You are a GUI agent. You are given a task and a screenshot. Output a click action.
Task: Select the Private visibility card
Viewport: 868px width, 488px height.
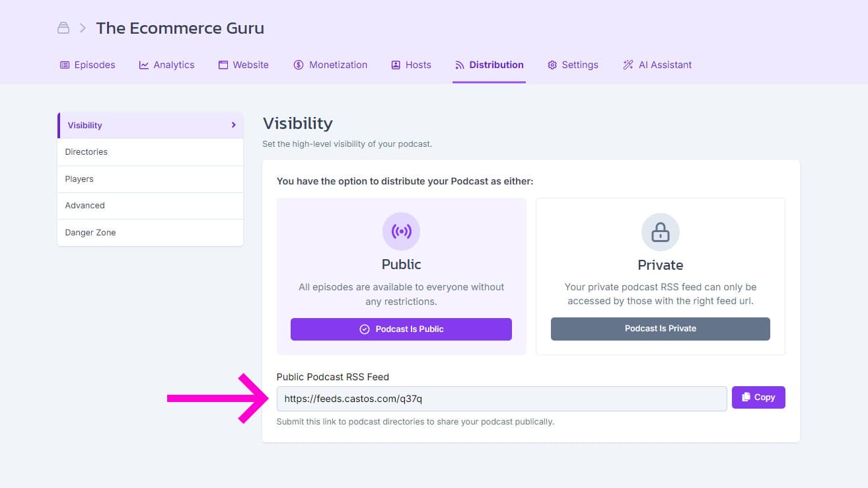[660, 276]
